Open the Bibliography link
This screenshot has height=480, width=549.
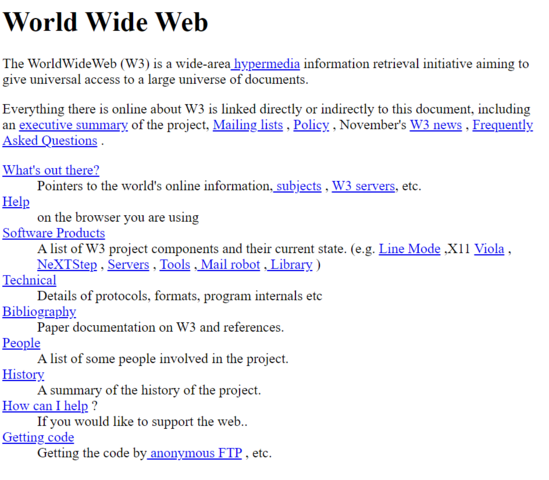click(x=39, y=312)
